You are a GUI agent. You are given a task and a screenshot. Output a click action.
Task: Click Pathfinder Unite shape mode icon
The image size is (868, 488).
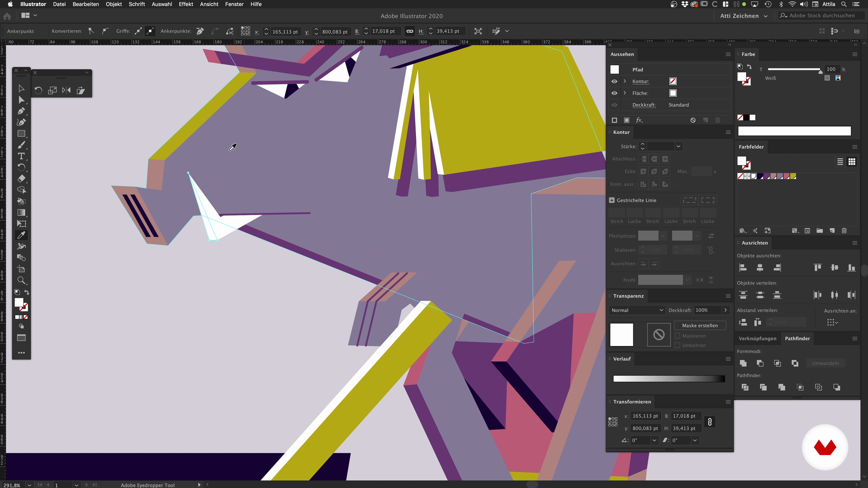(x=743, y=363)
